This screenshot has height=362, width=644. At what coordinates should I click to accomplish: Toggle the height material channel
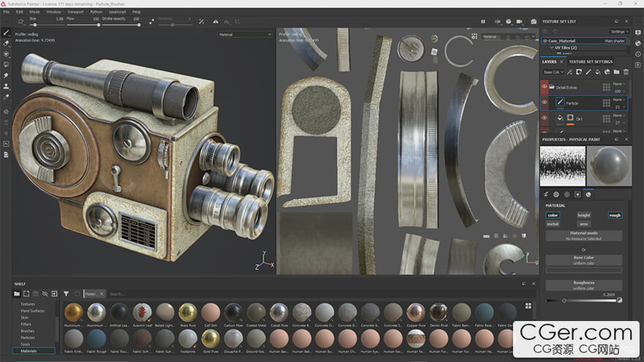pos(584,215)
